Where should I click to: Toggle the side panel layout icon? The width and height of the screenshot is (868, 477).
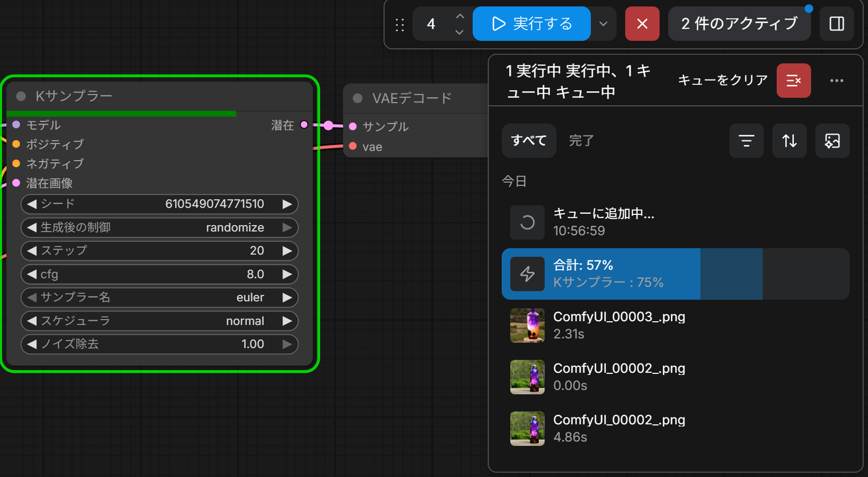click(x=837, y=24)
